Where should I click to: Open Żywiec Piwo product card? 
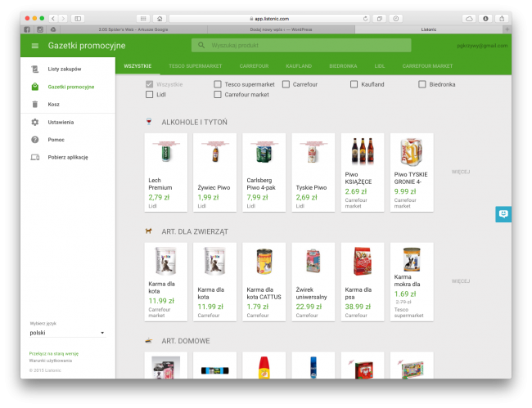[214, 173]
